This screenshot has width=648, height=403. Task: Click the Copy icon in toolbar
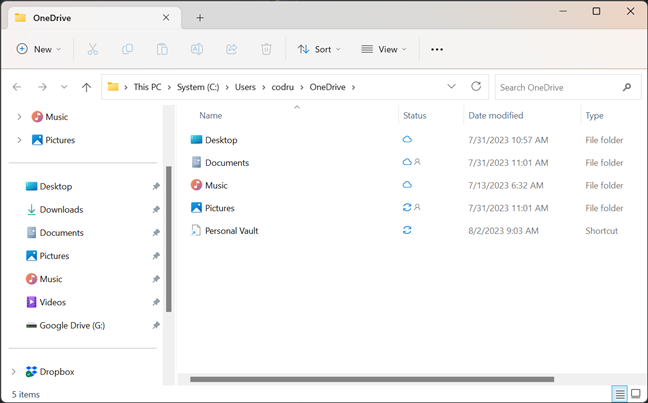point(128,49)
